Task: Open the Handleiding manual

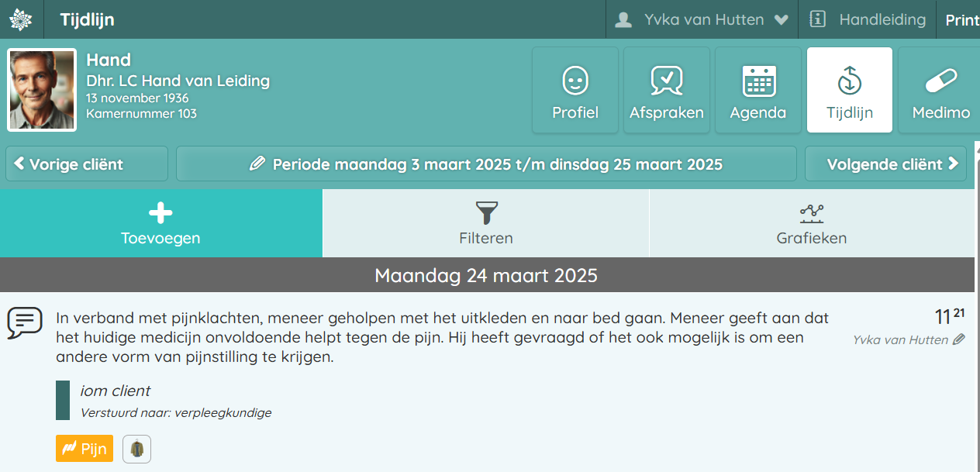Action: click(868, 19)
